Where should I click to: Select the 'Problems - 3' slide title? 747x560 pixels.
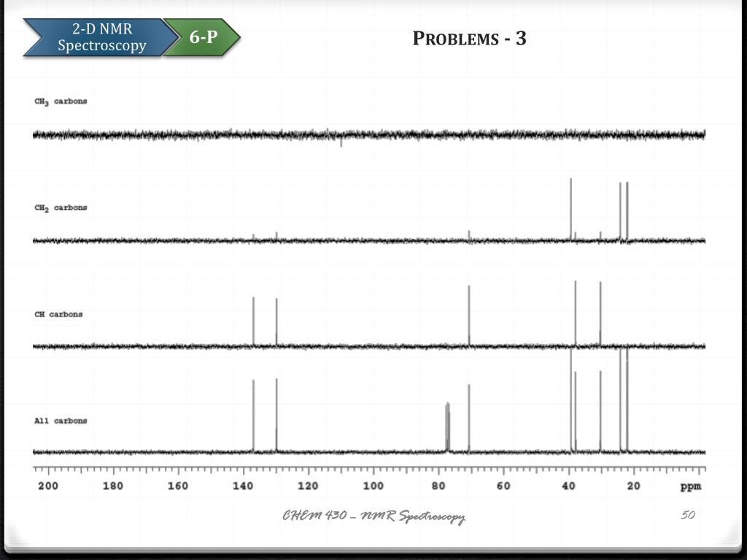(x=469, y=39)
